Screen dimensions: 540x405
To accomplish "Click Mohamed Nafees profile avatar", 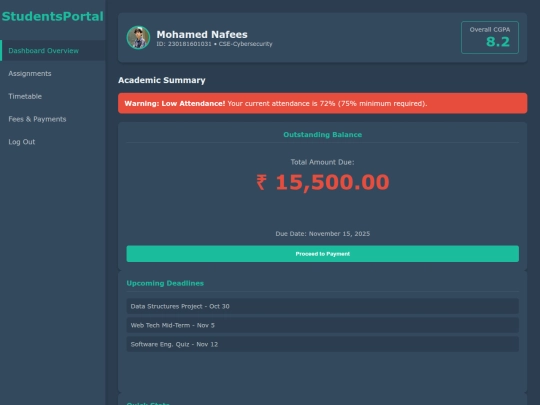I will point(138,38).
